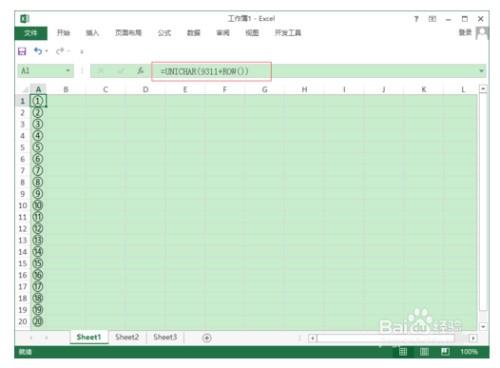Add a new sheet with plus icon
Image resolution: width=500 pixels, height=368 pixels.
coord(207,338)
